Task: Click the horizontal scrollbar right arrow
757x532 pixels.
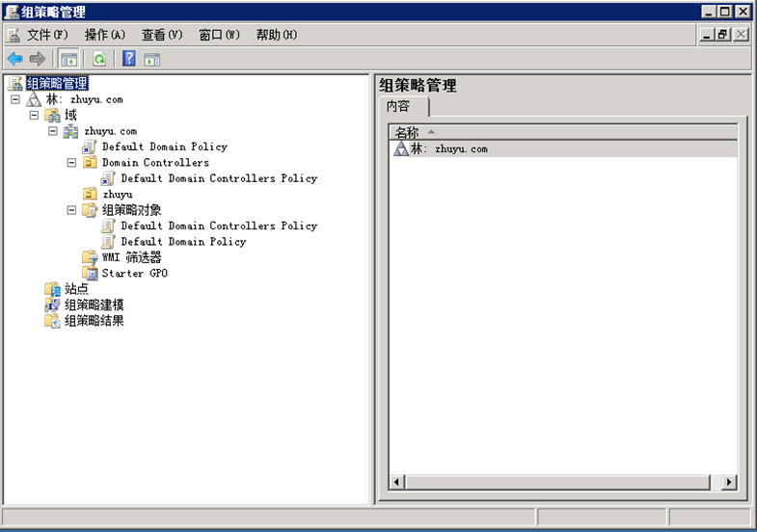Action: (728, 482)
